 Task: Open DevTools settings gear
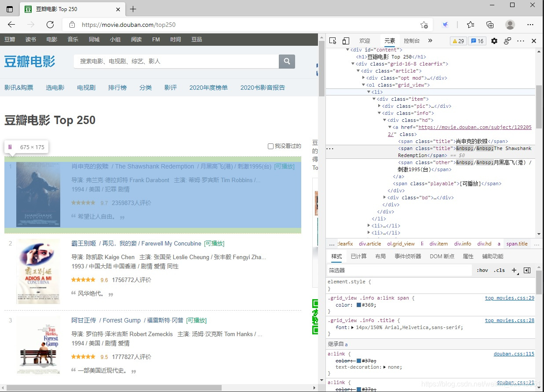[494, 41]
